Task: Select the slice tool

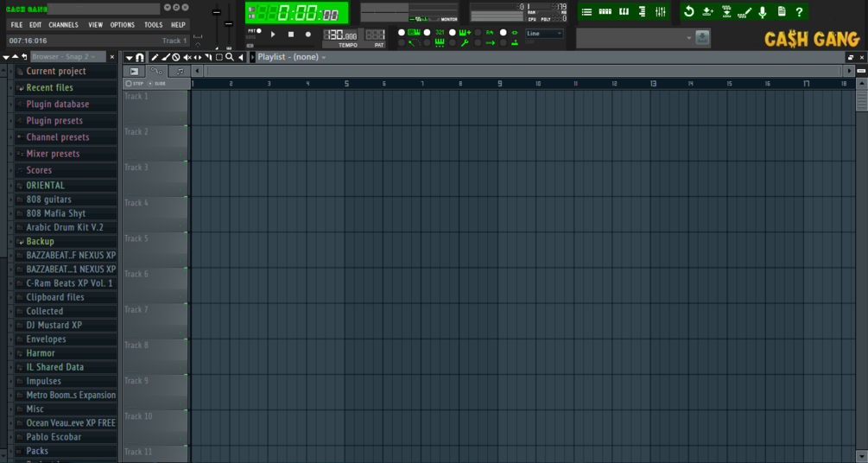Action: 208,57
